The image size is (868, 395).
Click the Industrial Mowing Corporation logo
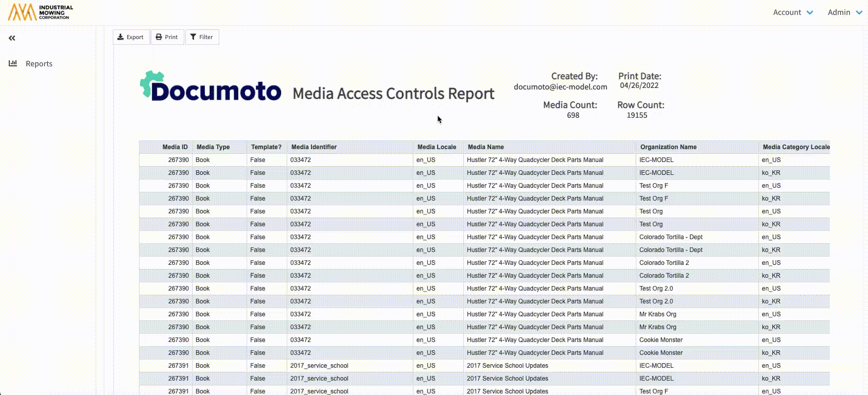pyautogui.click(x=41, y=12)
